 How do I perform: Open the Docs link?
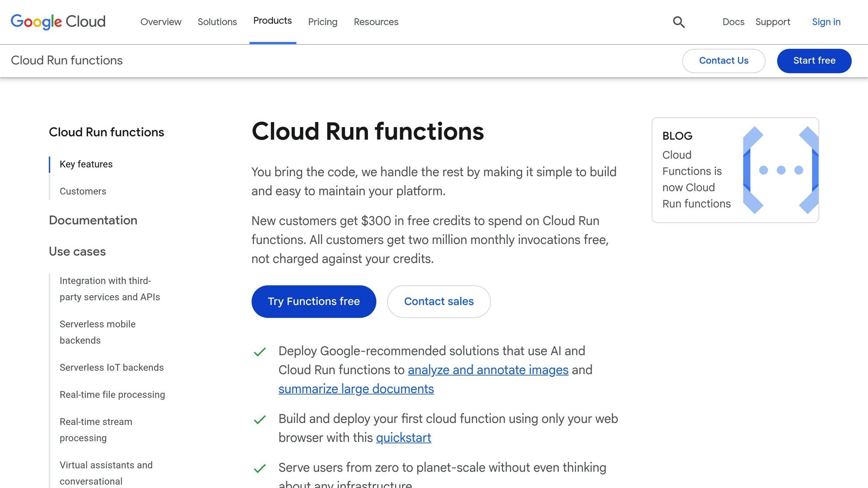click(733, 22)
